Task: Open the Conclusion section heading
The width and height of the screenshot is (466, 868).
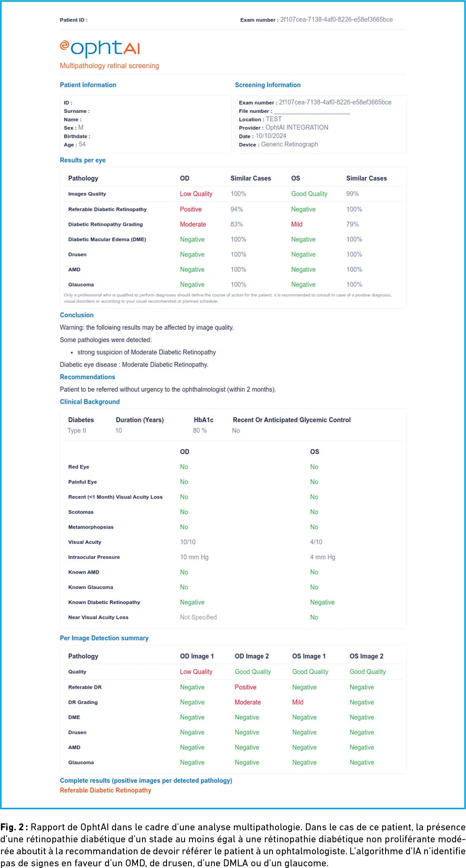Action: (76, 315)
